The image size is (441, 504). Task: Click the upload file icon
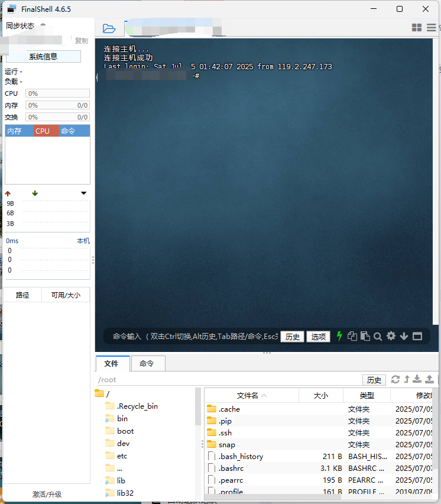(429, 379)
